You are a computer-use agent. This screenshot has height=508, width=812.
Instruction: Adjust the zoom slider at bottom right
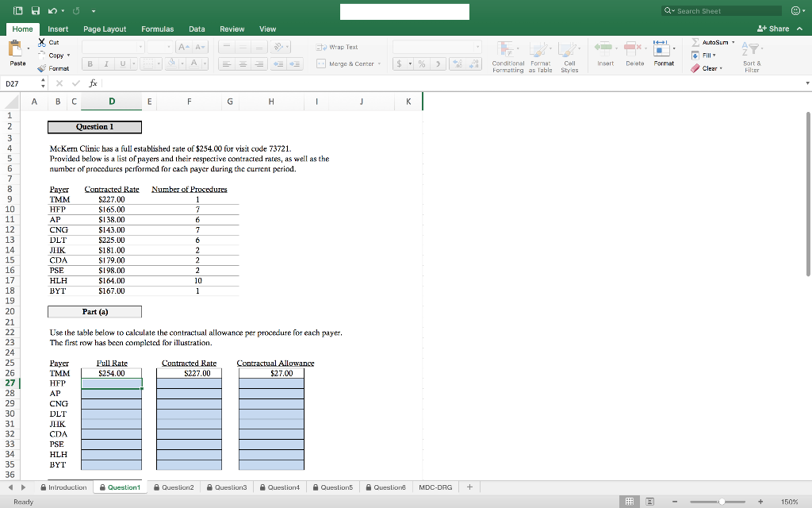click(x=722, y=502)
